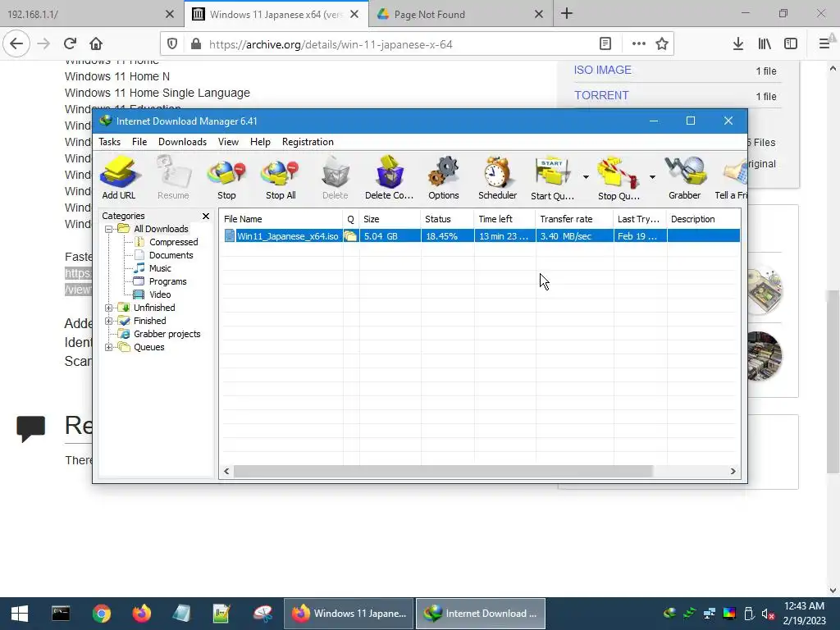Click TORRENT link on archive.org page
Screen dimensions: 840x630
(601, 95)
